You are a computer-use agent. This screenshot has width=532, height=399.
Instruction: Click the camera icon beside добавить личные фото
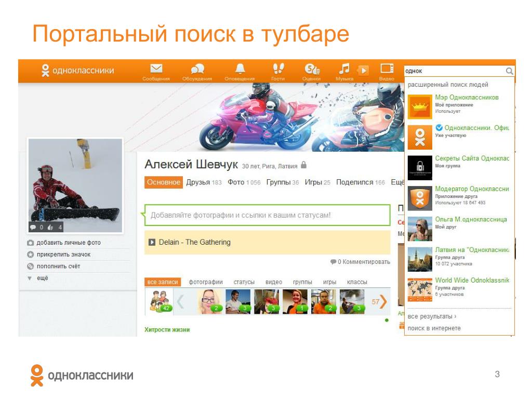pos(30,243)
